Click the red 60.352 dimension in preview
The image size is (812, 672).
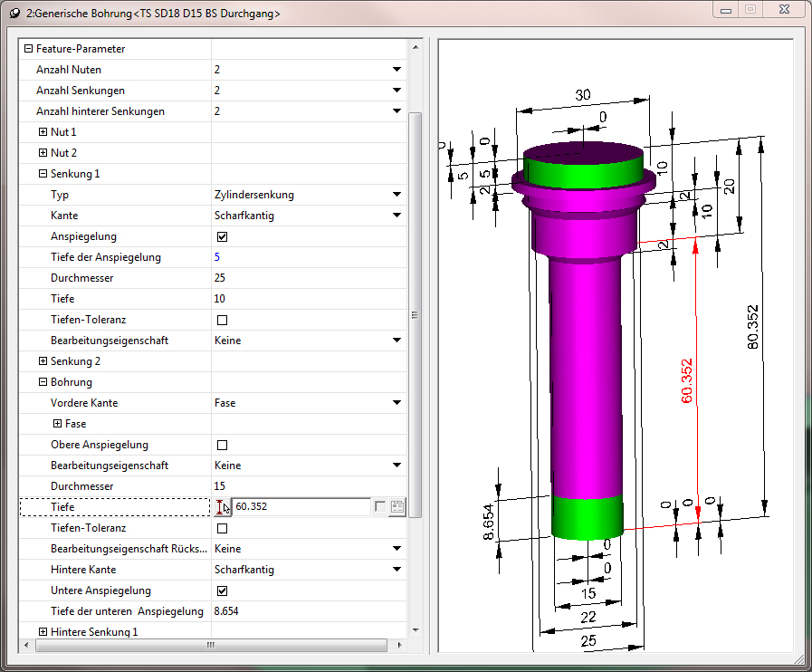point(686,380)
